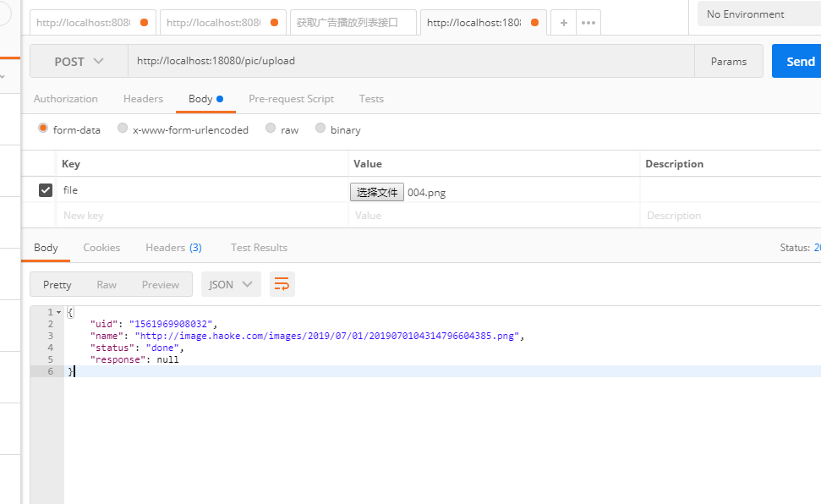Switch response view to Pretty

[x=57, y=284]
